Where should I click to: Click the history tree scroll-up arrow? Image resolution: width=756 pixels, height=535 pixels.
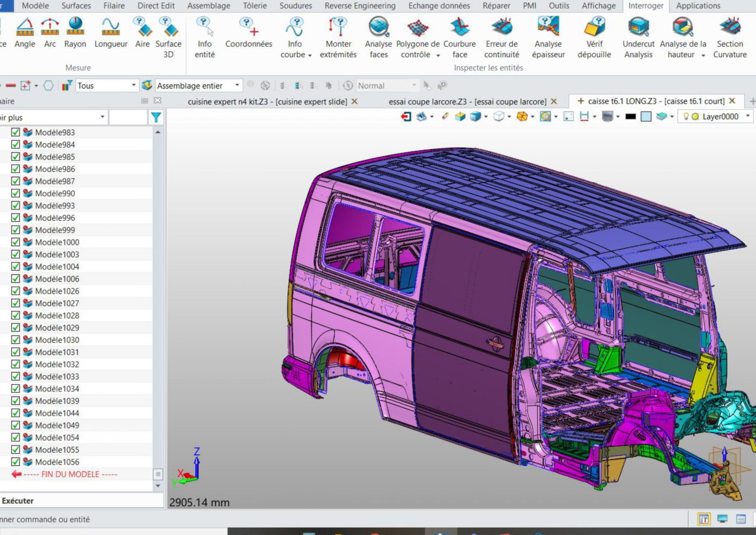coord(158,132)
